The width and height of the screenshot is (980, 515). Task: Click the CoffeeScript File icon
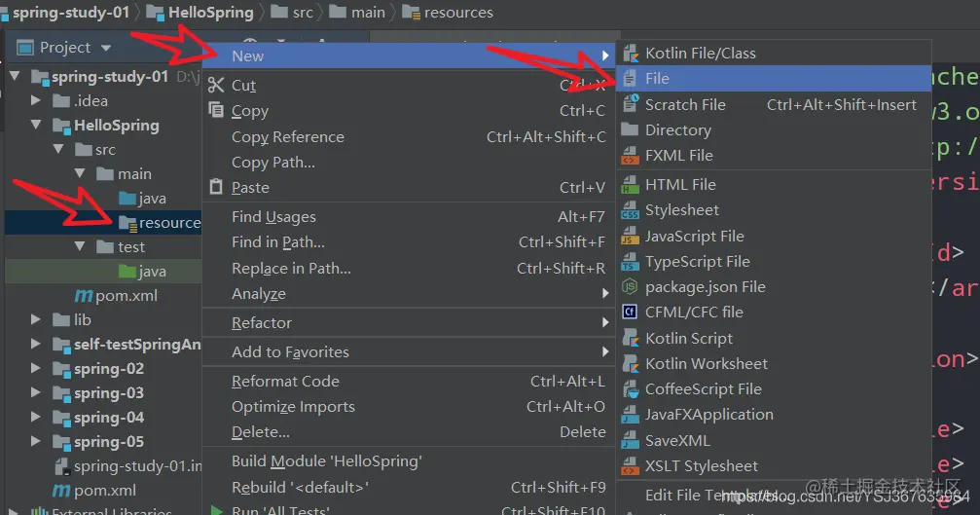(631, 389)
